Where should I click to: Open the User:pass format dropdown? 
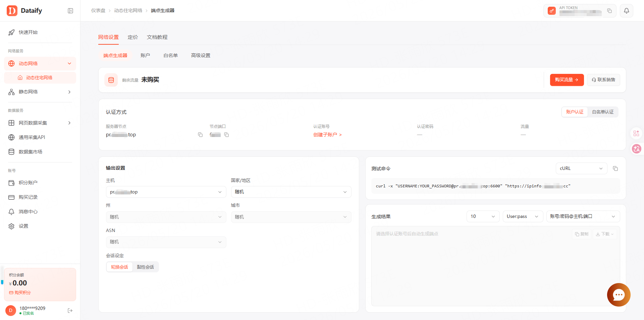(523, 216)
